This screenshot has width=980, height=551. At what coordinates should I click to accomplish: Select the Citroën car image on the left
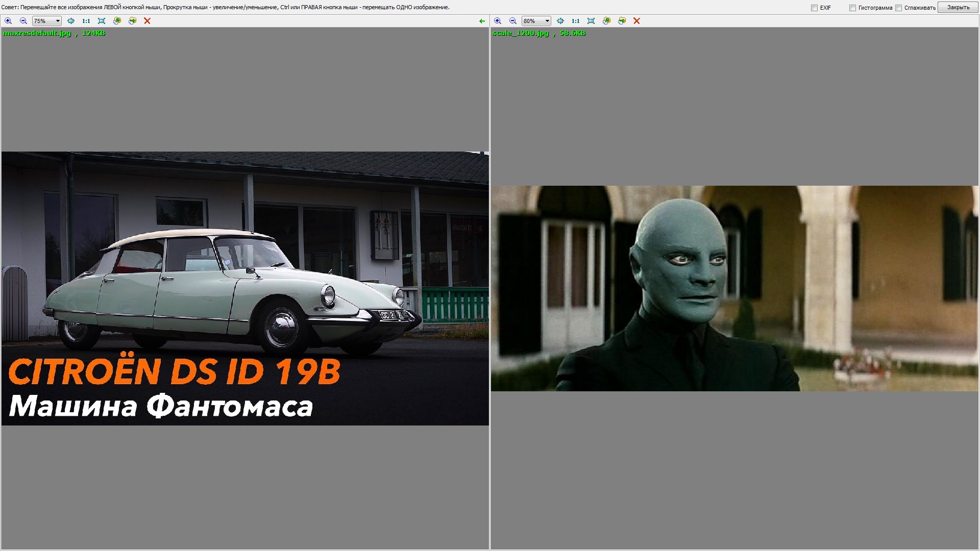(x=245, y=288)
